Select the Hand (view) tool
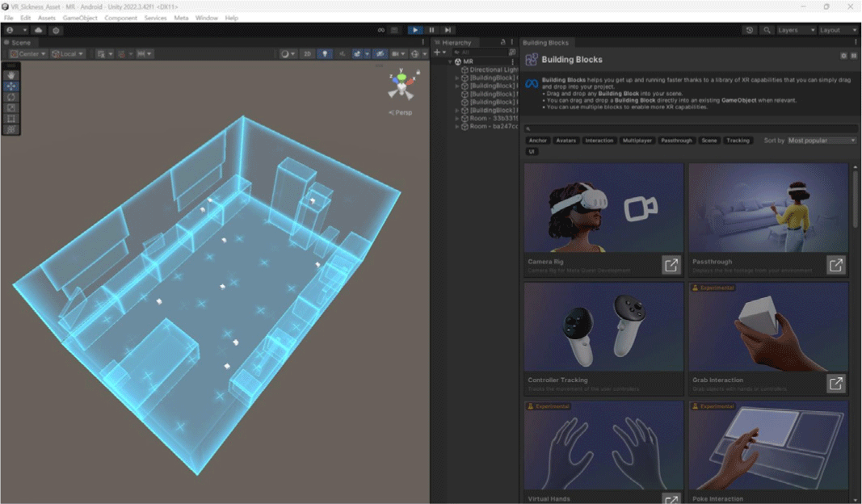This screenshot has width=862, height=504. coord(11,75)
